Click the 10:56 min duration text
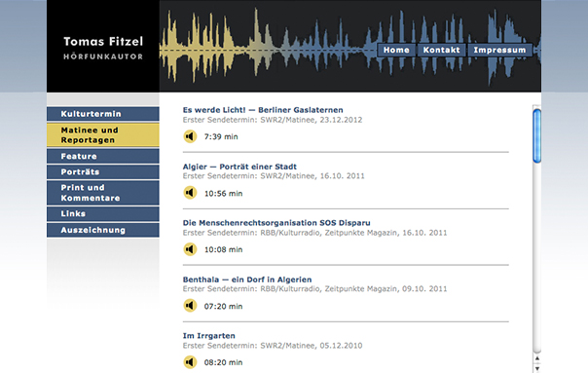The image size is (588, 373). point(223,193)
